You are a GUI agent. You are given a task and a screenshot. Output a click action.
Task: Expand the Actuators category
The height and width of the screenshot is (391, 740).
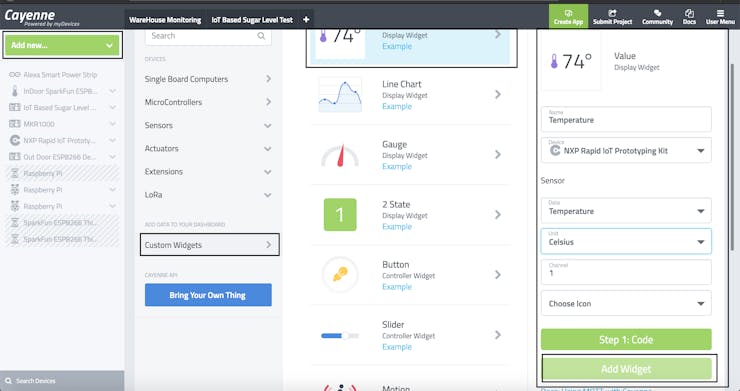[x=208, y=148]
